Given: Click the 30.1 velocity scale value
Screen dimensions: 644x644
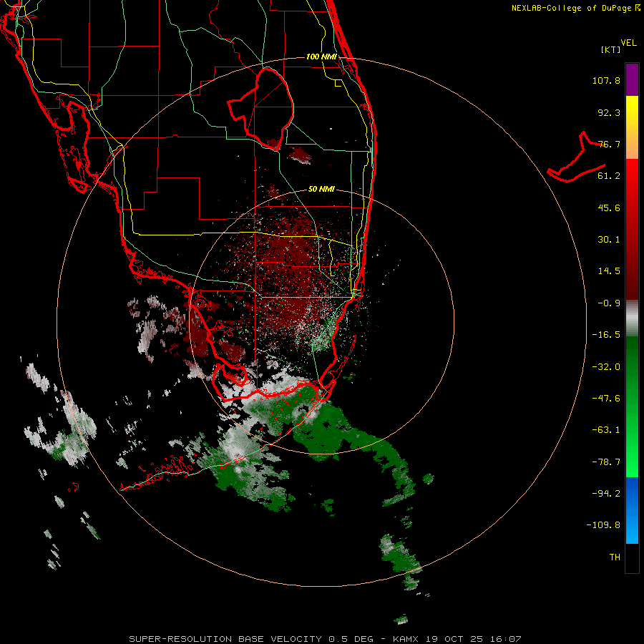Looking at the screenshot, I should pyautogui.click(x=609, y=240).
